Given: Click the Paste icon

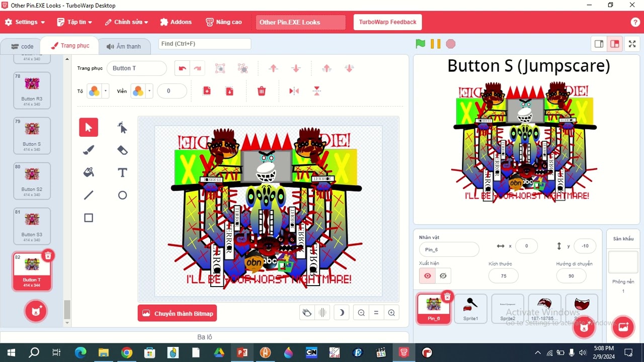Looking at the screenshot, I should pos(229,91).
